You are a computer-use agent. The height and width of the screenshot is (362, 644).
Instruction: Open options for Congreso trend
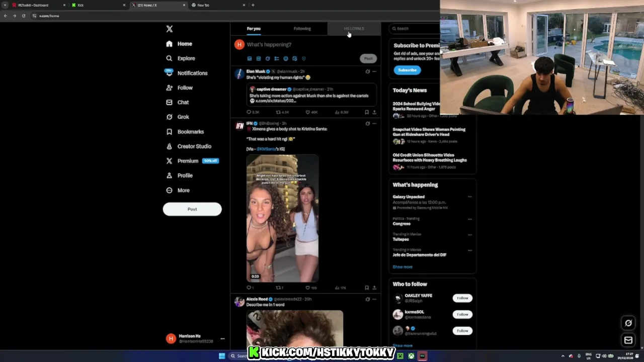tap(470, 219)
